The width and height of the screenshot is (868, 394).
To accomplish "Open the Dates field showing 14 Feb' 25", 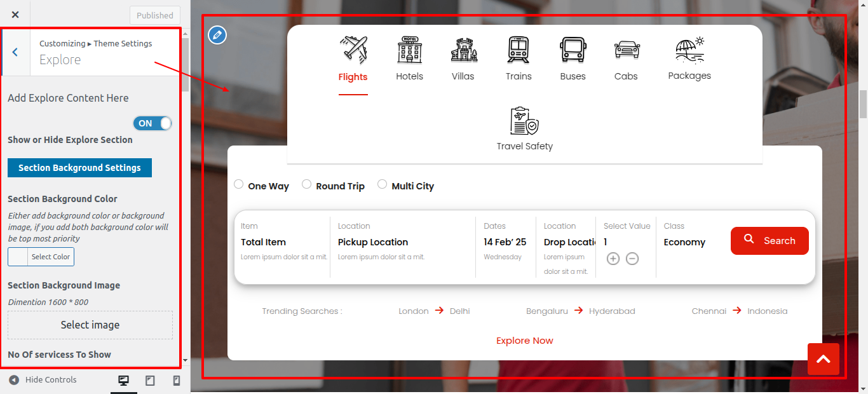I will tap(505, 242).
